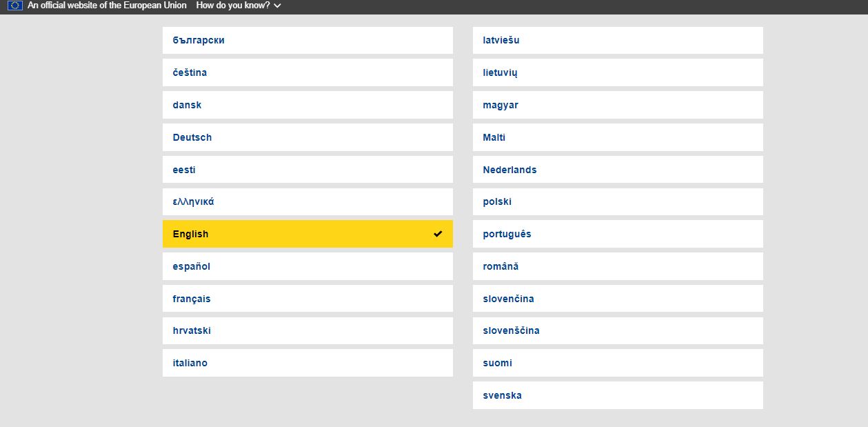868x427 pixels.
Task: Click the checkmark on the English row
Action: click(x=438, y=234)
